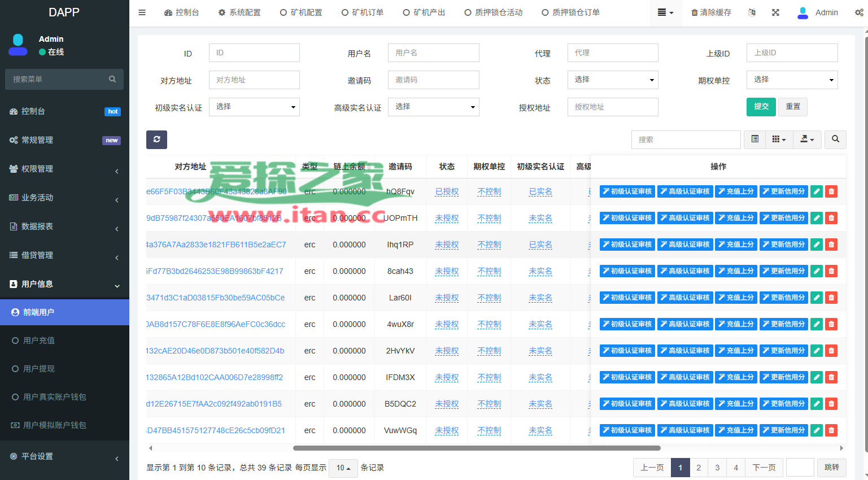
Task: Open 矿机配置 tab in top navigation
Action: point(301,12)
